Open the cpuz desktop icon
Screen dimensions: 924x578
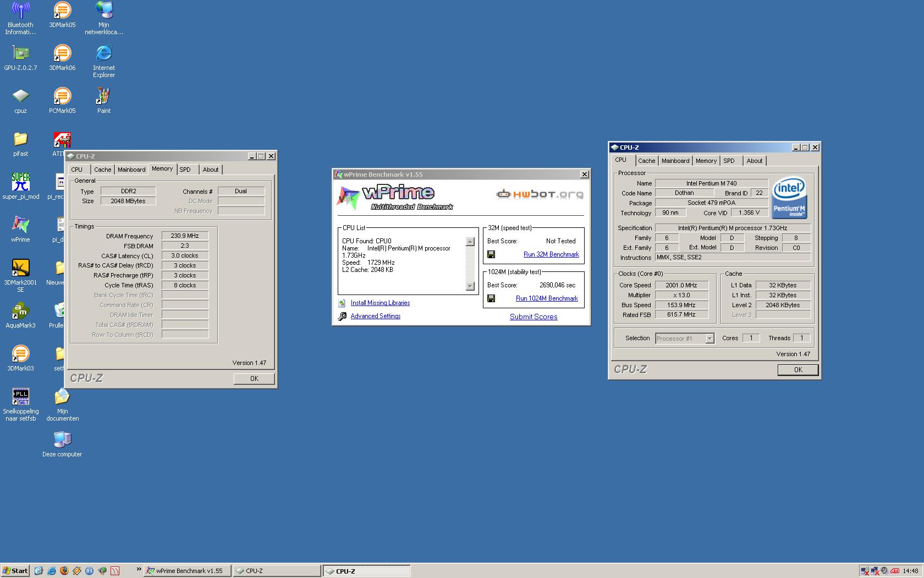[20, 101]
